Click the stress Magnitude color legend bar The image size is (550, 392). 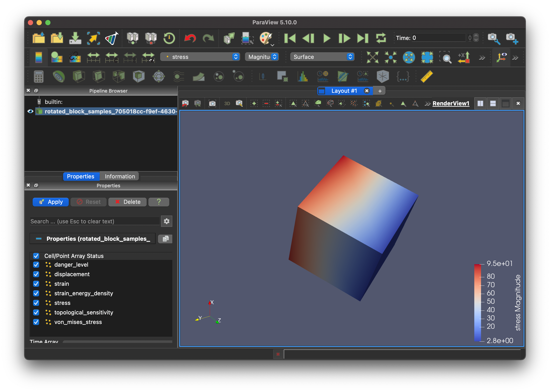tap(477, 303)
